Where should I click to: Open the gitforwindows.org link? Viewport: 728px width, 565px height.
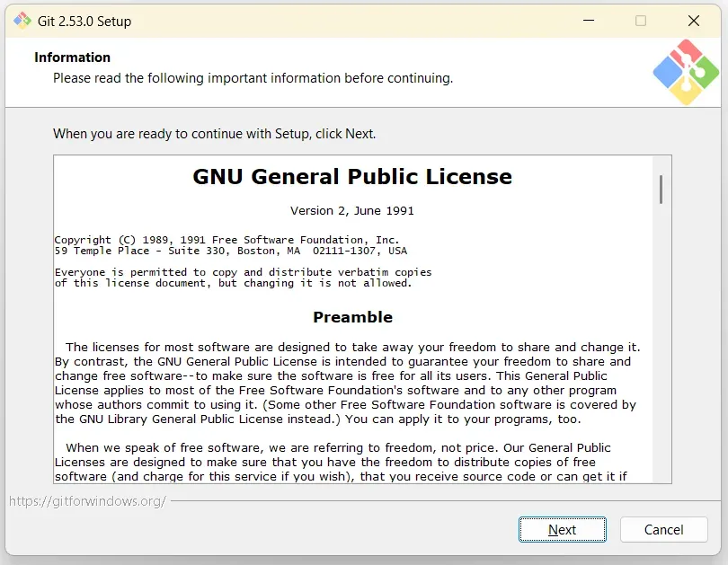87,501
